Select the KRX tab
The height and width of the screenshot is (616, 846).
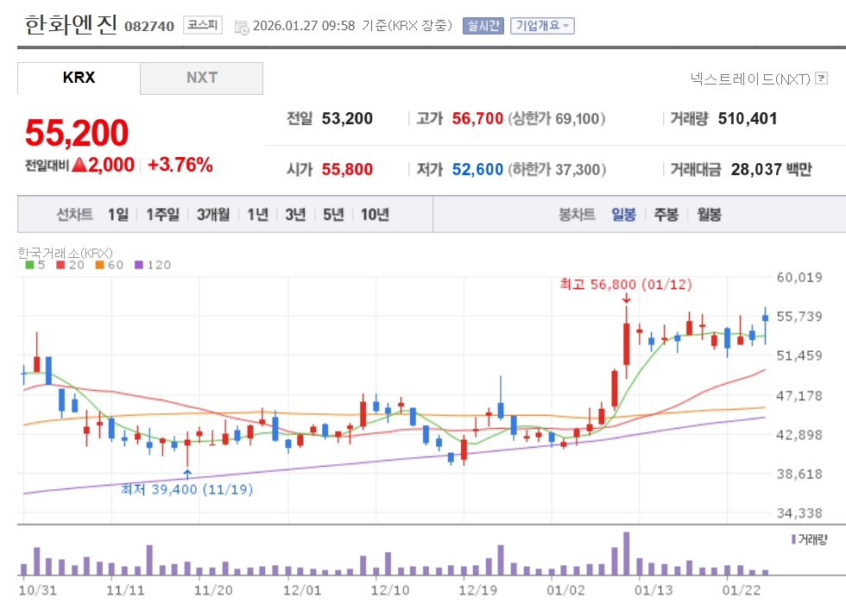pyautogui.click(x=79, y=78)
